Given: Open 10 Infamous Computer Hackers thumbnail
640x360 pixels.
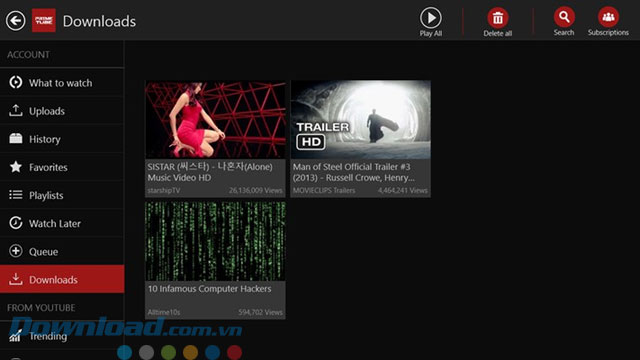Looking at the screenshot, I should point(216,241).
